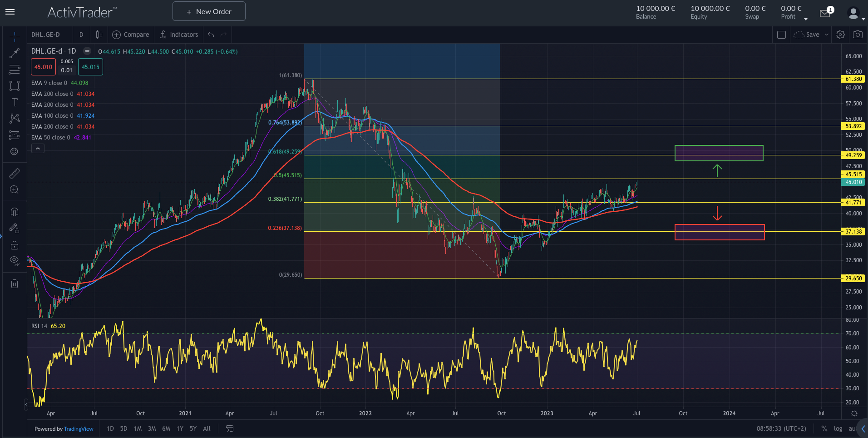Open the Save dropdown arrow
Viewport: 868px width, 438px height.
pyautogui.click(x=827, y=35)
